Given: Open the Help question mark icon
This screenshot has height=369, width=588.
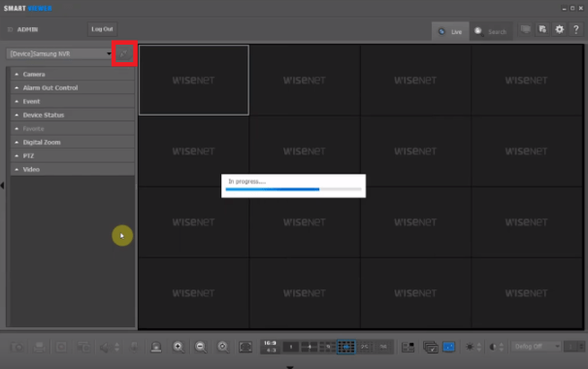Looking at the screenshot, I should (x=576, y=29).
